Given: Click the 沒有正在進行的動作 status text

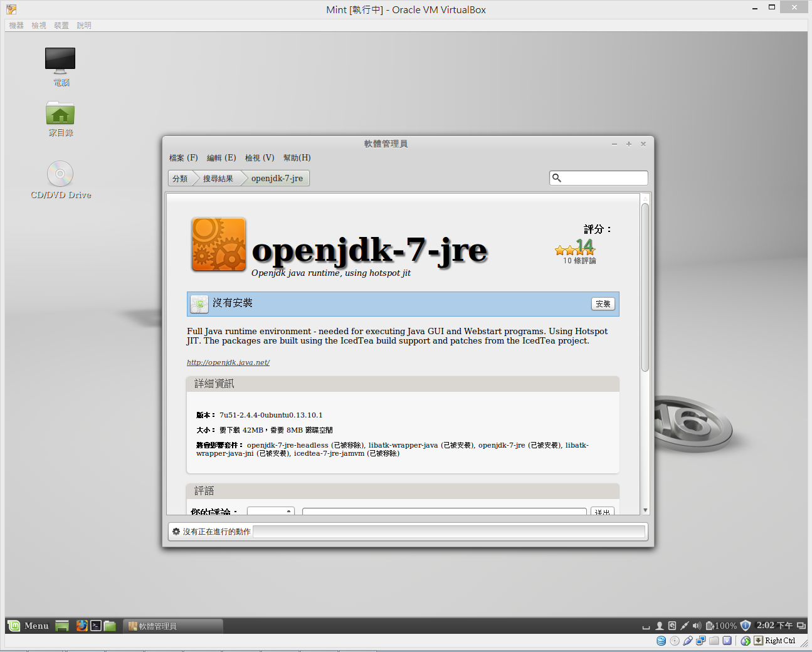Looking at the screenshot, I should [217, 532].
